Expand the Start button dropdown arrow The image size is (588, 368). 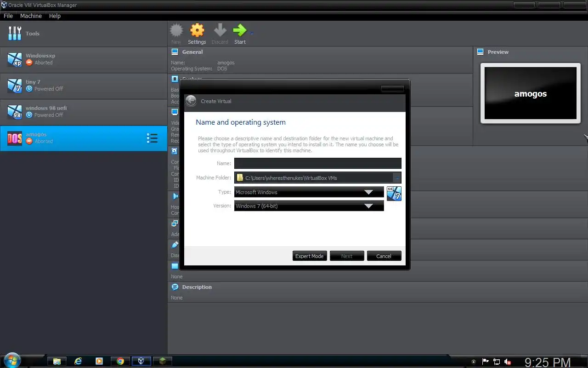pyautogui.click(x=252, y=33)
